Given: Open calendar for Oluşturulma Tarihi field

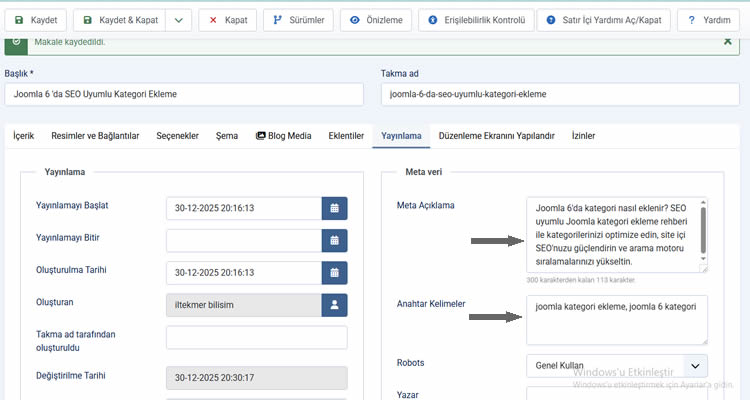Looking at the screenshot, I should (334, 272).
